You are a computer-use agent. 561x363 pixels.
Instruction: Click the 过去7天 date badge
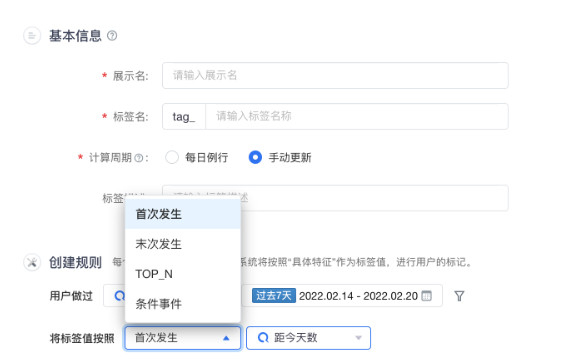coord(274,296)
